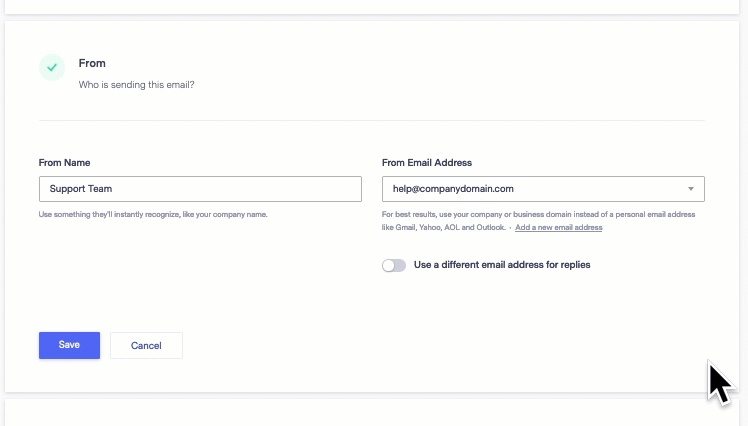
Task: Select the help@companydomain.com combo box
Action: pos(543,189)
